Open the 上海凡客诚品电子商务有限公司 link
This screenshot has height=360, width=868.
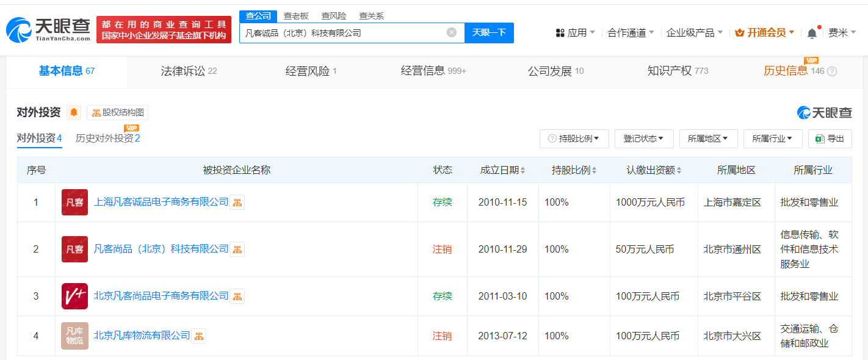(161, 202)
